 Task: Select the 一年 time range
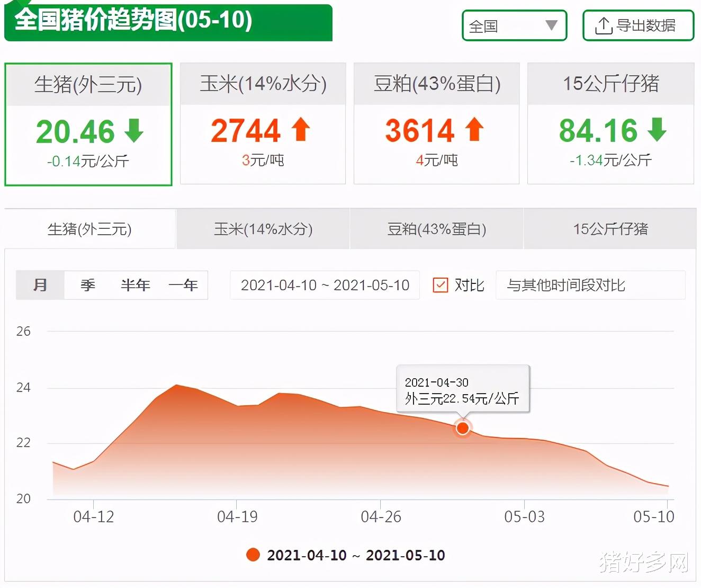coord(183,285)
